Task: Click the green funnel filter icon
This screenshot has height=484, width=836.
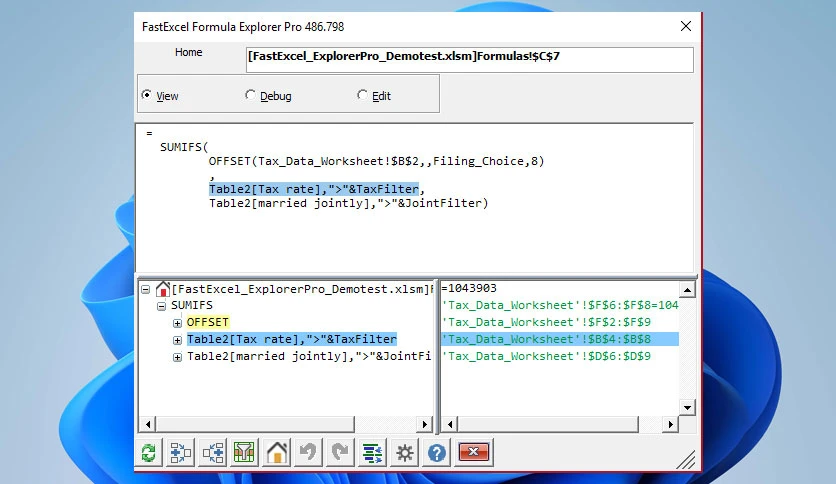Action: [x=244, y=453]
